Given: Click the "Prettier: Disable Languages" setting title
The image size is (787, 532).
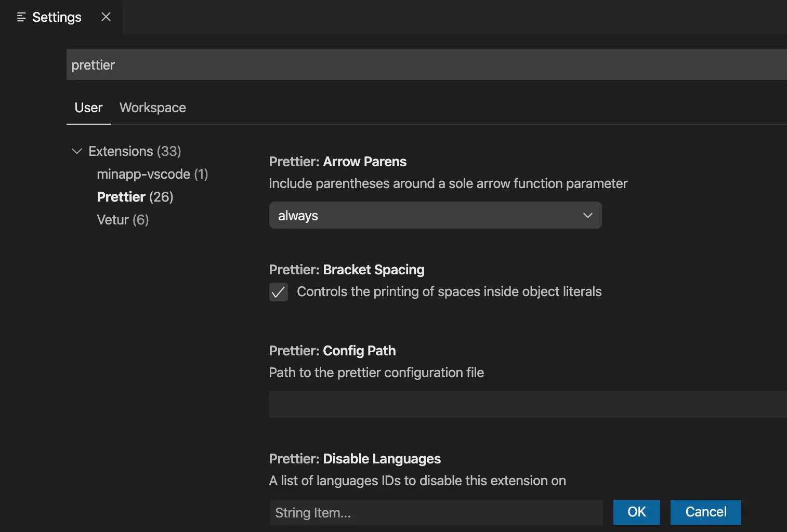Looking at the screenshot, I should [x=355, y=459].
